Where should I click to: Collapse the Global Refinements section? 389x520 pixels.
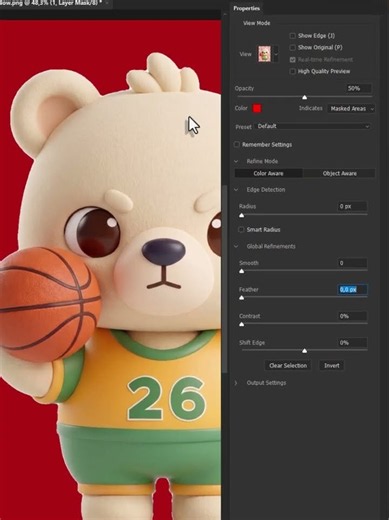click(x=236, y=246)
